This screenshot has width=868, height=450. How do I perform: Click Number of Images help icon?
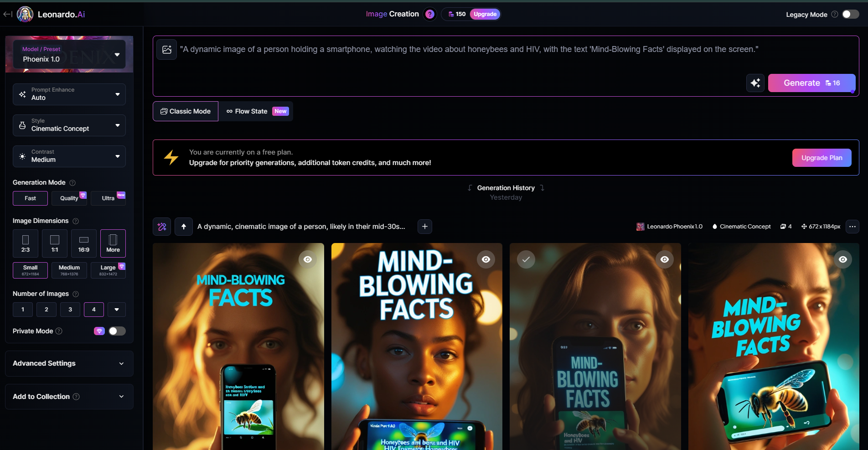tap(76, 294)
